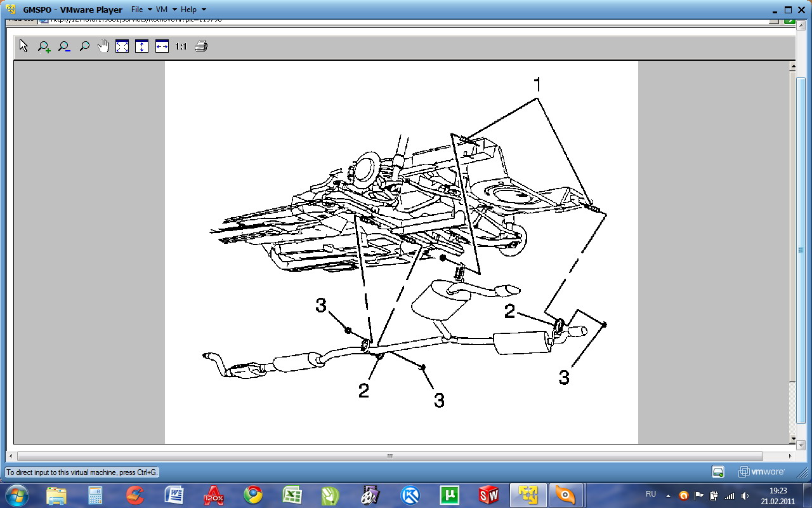Image resolution: width=812 pixels, height=508 pixels.
Task: Fit the image to width
Action: [162, 46]
